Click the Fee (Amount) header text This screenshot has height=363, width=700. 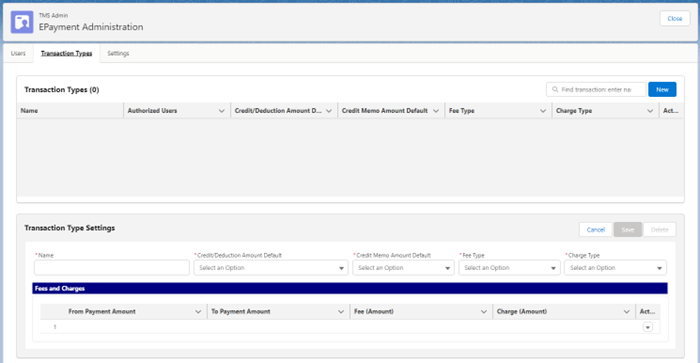(374, 312)
